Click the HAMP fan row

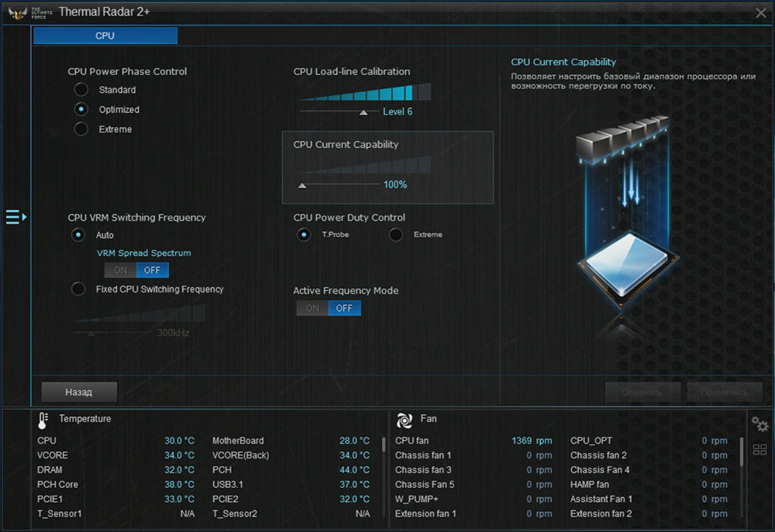click(649, 485)
